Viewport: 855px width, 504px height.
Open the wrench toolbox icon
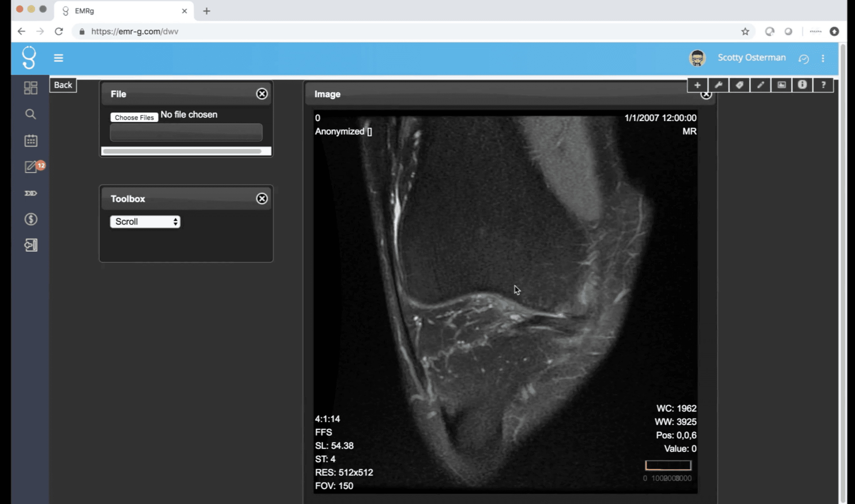[718, 85]
